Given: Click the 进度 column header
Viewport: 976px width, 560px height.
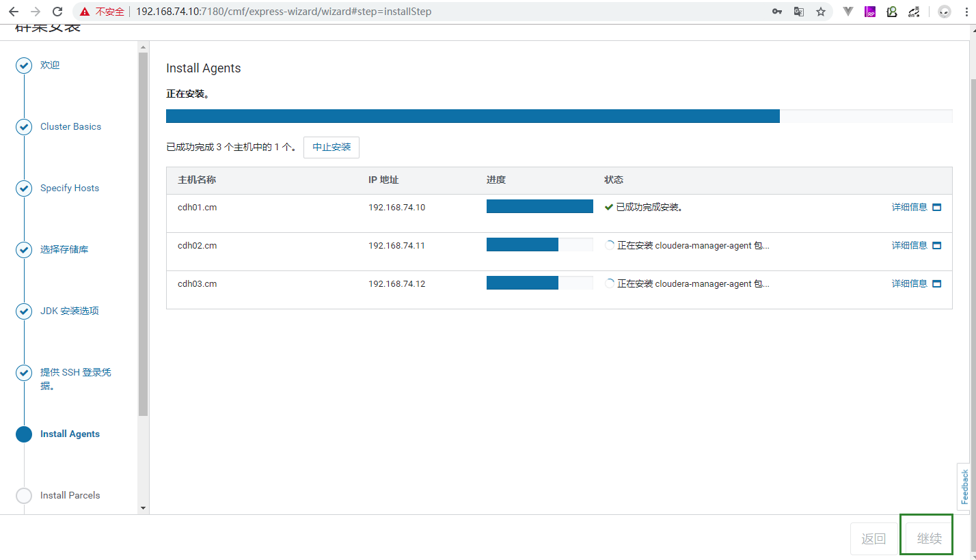Looking at the screenshot, I should click(496, 180).
